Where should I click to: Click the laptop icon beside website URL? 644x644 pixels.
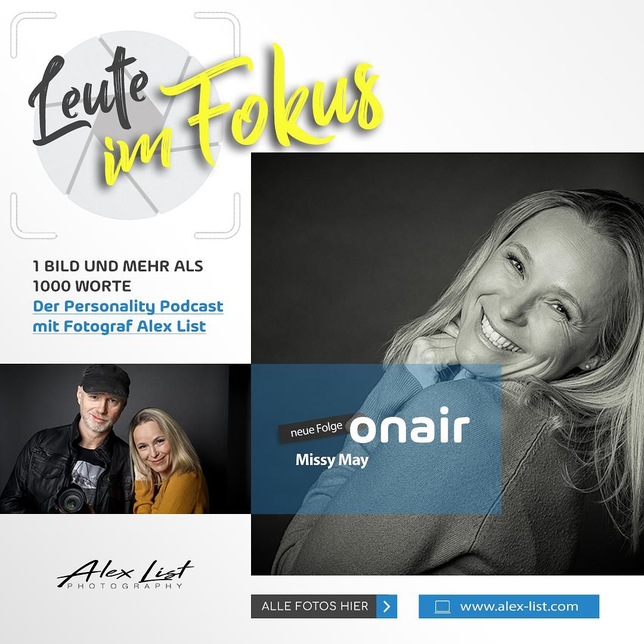click(x=442, y=607)
